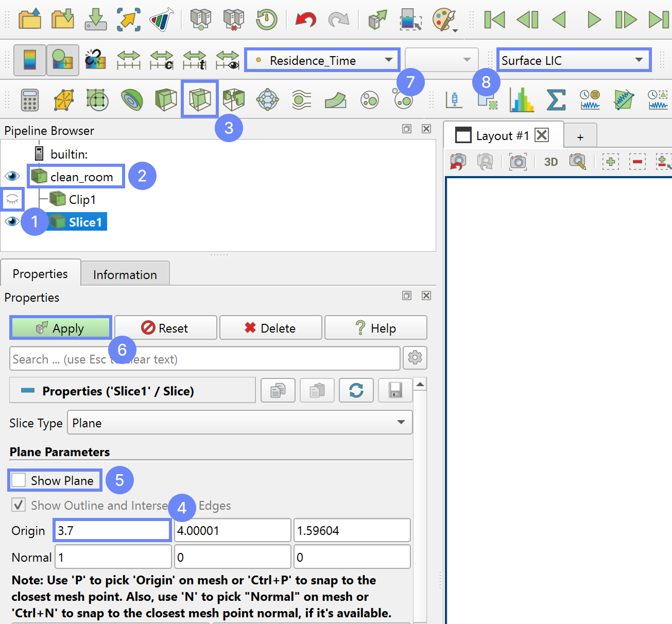This screenshot has height=624, width=672.
Task: Enable the Show Plane checkbox
Action: click(19, 480)
